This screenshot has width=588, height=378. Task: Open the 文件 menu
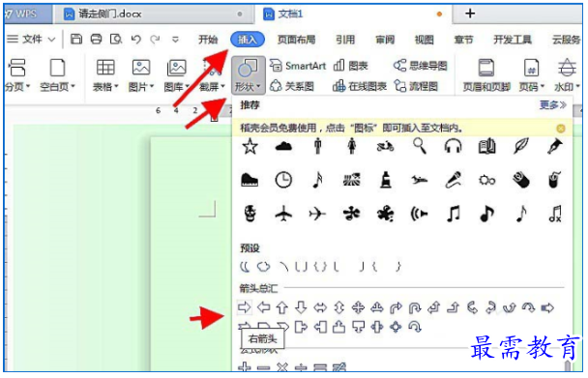pyautogui.click(x=32, y=39)
